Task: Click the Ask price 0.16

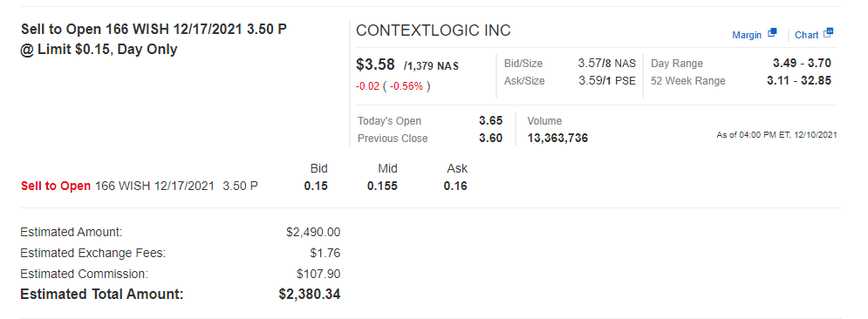Action: (x=455, y=187)
